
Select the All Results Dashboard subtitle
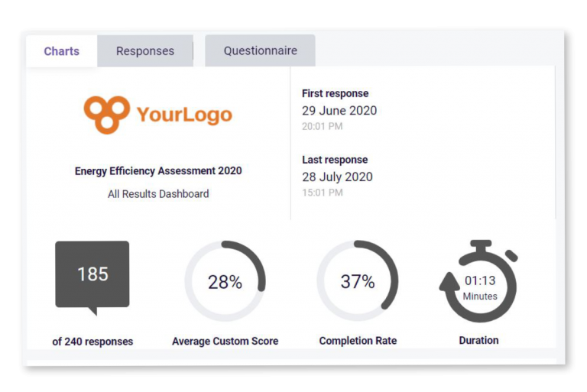(x=158, y=194)
